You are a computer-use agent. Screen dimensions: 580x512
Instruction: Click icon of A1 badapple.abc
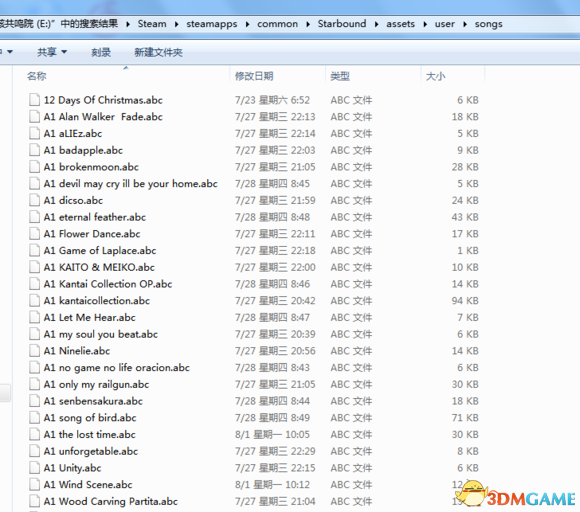pos(34,150)
